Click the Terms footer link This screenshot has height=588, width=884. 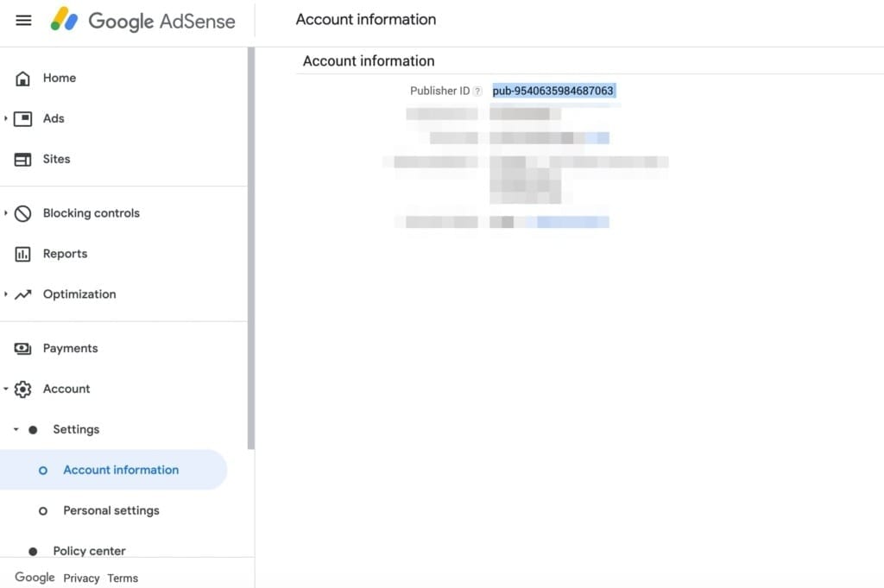(123, 579)
